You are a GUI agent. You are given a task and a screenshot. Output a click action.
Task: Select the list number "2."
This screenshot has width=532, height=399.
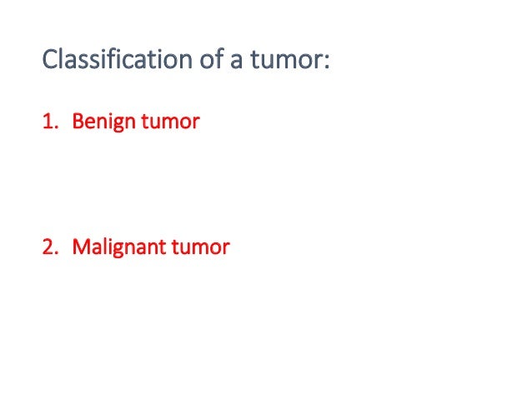tap(50, 247)
